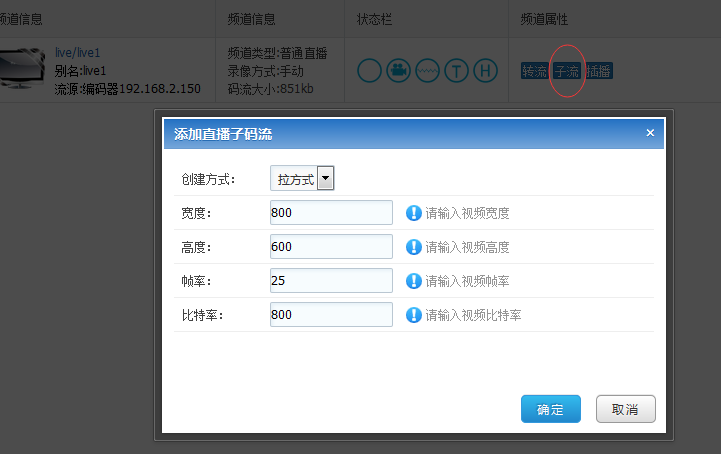Click the 转流 channel attribute button
This screenshot has height=454, width=721.
tap(534, 71)
